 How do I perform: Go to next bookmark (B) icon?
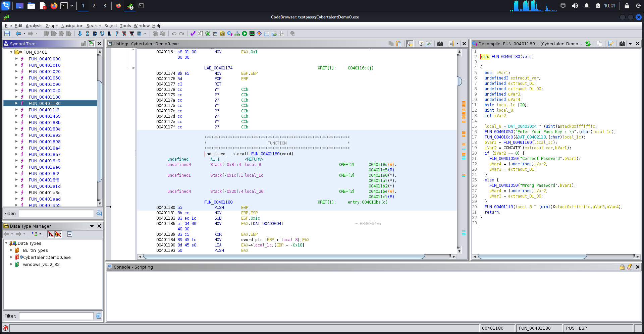click(139, 34)
